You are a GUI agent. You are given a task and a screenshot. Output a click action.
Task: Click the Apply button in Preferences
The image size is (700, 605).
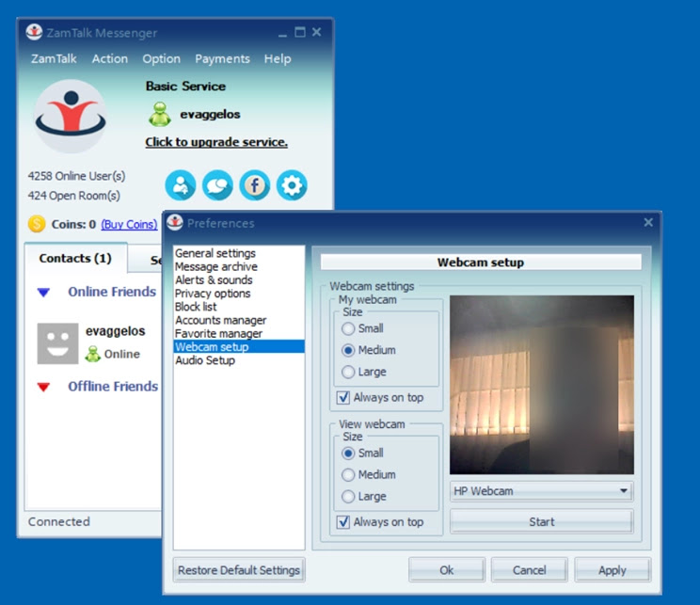tap(612, 570)
